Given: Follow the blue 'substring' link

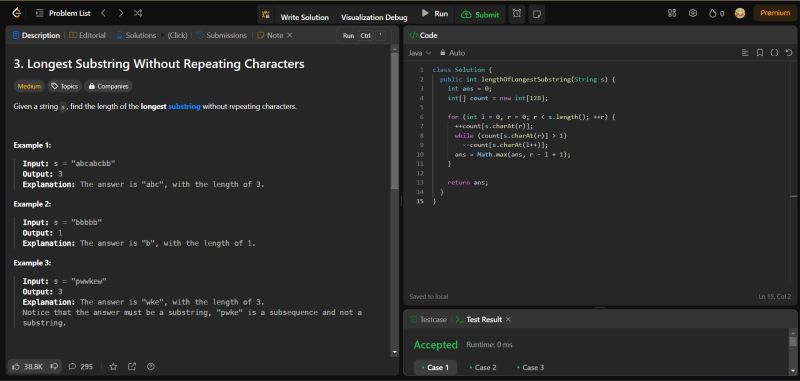Looking at the screenshot, I should click(184, 107).
